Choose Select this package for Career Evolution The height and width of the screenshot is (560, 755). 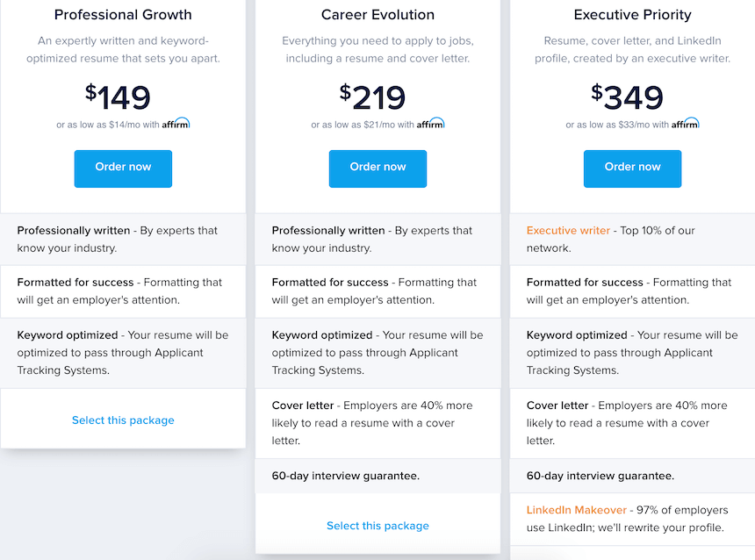pyautogui.click(x=377, y=526)
